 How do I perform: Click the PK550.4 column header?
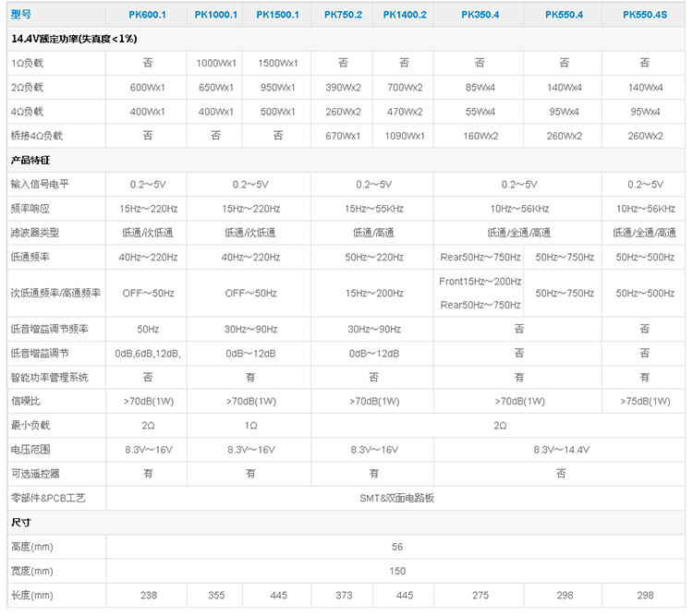(564, 15)
